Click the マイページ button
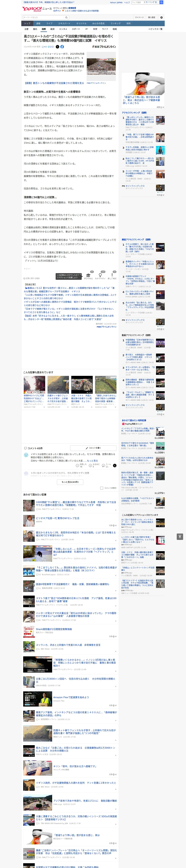Image resolution: width=186 pixels, height=868 pixels. tap(139, 17)
